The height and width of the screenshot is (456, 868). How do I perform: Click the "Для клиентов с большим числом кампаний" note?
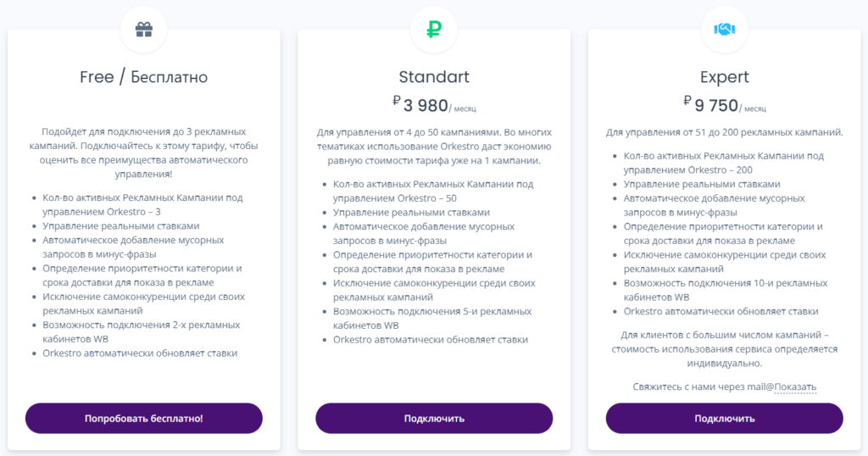point(724,348)
